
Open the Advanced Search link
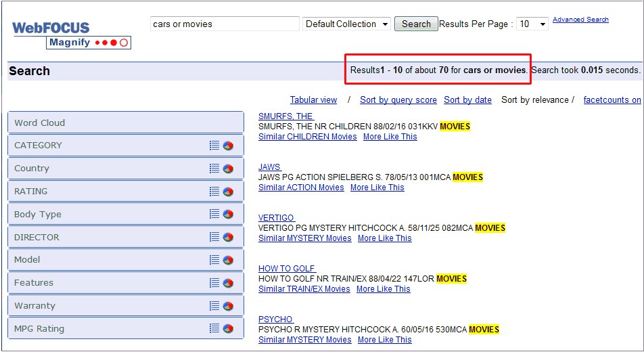[x=580, y=20]
